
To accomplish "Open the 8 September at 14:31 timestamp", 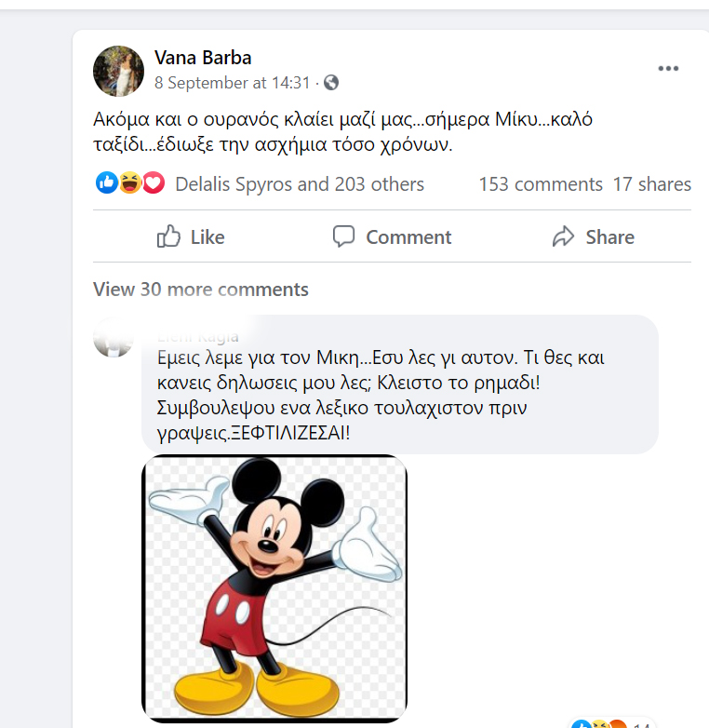I will 232,83.
